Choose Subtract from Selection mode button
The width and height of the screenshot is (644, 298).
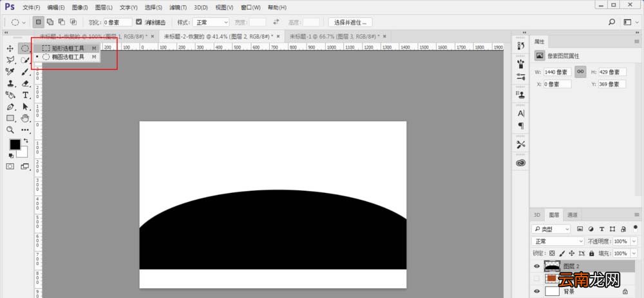62,22
